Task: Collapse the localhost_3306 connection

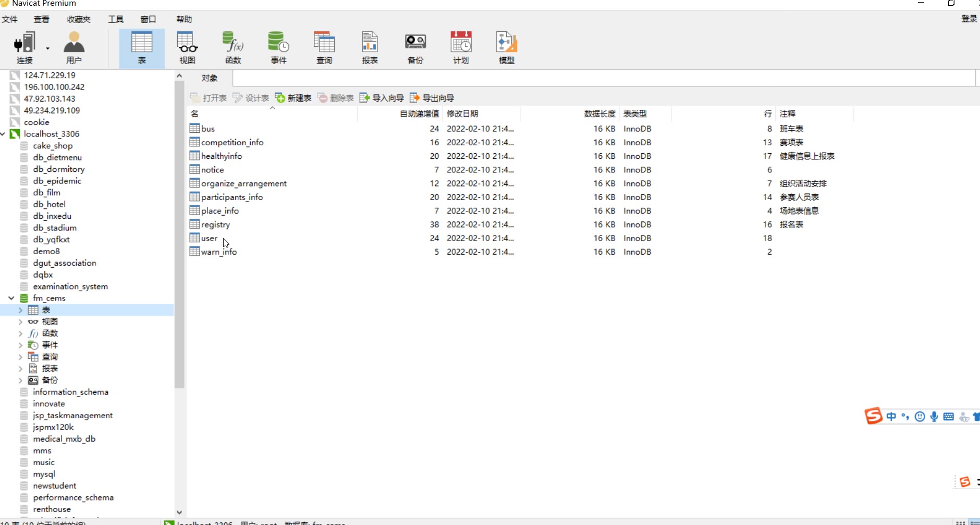Action: tap(3, 134)
